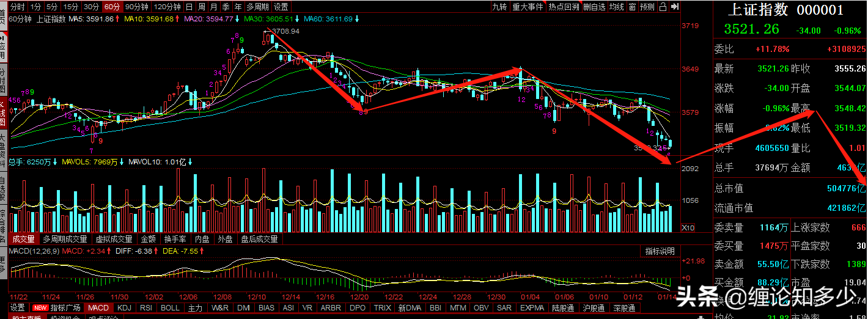Open the 热点回溯 hotspot review dropdown

tap(563, 7)
